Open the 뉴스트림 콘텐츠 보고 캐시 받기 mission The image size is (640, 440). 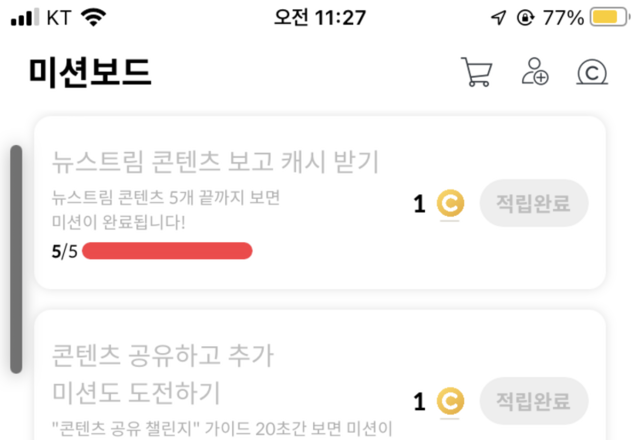(215, 162)
